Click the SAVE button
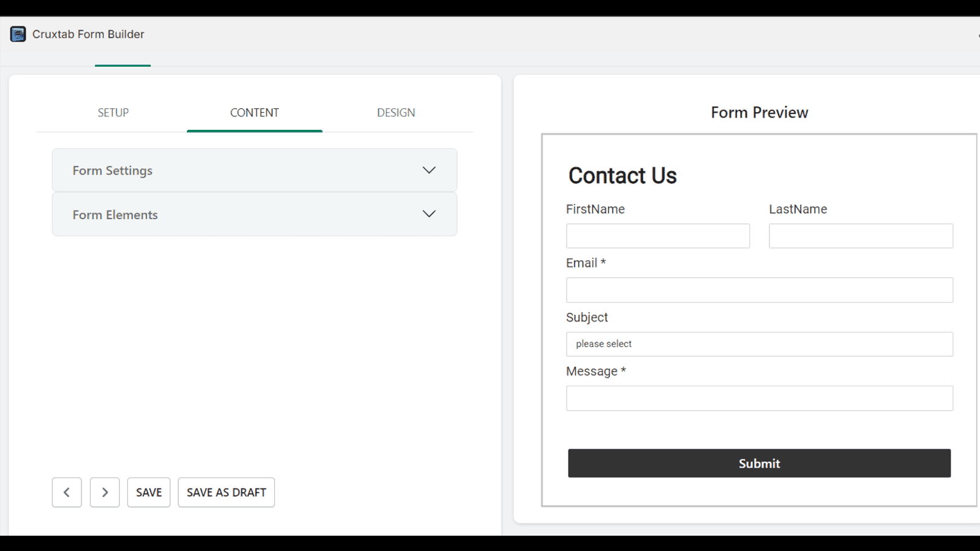The height and width of the screenshot is (551, 980). coord(148,492)
